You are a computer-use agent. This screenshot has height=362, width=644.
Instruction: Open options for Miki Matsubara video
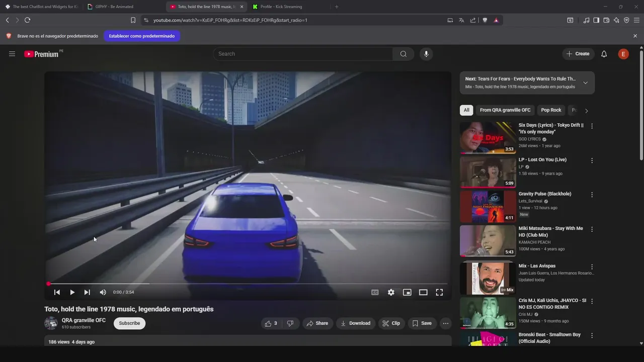coord(592,229)
